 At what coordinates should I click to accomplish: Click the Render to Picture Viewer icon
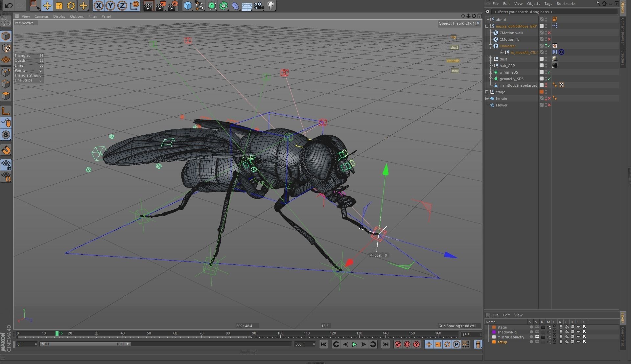pyautogui.click(x=161, y=6)
